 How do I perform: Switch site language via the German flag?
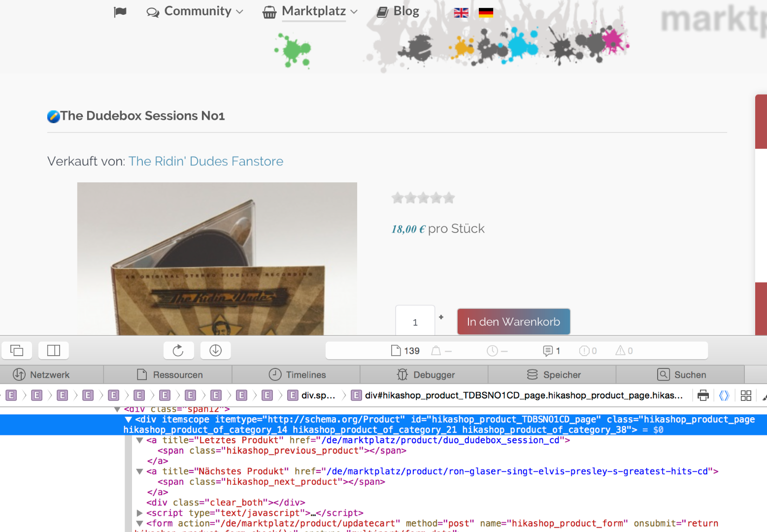pyautogui.click(x=486, y=13)
